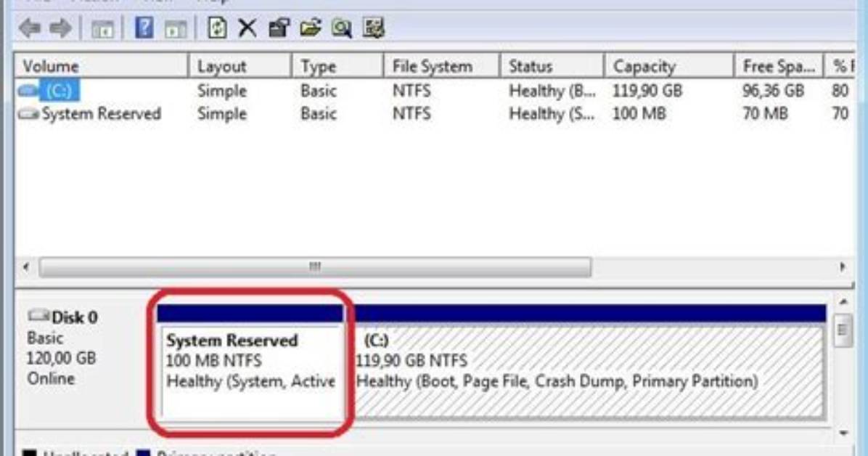Click the horizontal scrollbar left arrow
This screenshot has height=456, width=868.
pyautogui.click(x=26, y=267)
